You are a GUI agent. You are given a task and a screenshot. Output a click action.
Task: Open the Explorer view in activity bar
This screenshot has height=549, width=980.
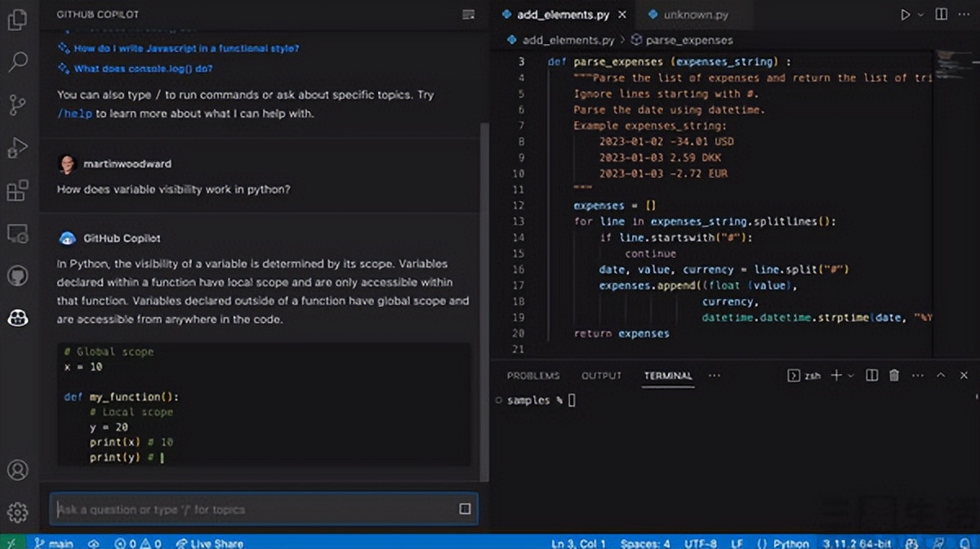(17, 20)
